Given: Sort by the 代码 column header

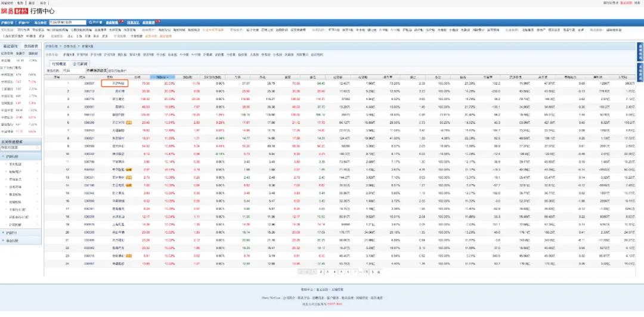Looking at the screenshot, I should [82, 77].
